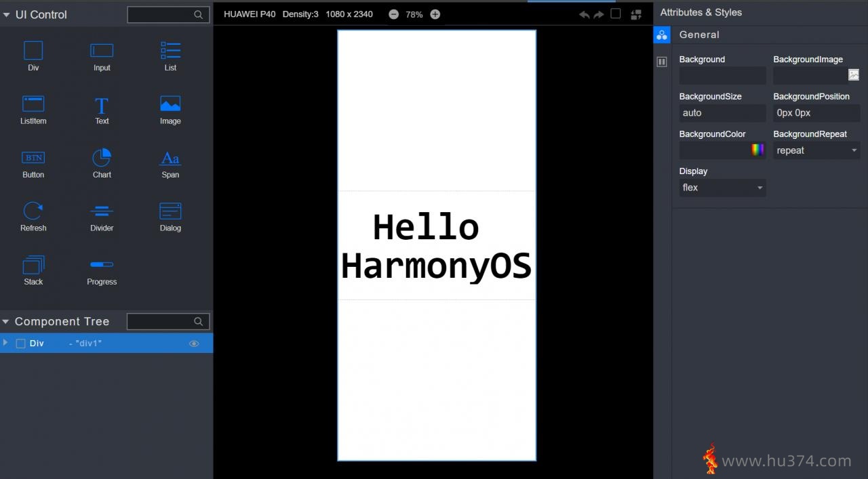Click the Component Tree search field
868x479 pixels.
coord(167,321)
